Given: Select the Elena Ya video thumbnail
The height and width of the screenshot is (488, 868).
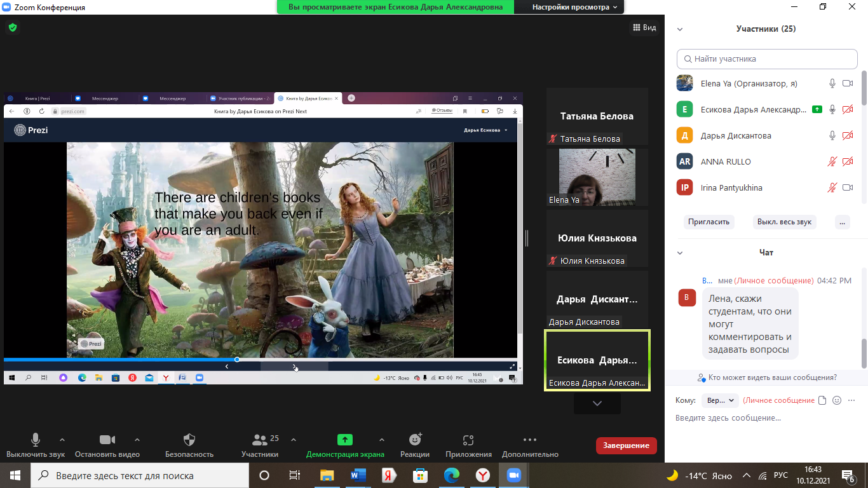Looking at the screenshot, I should (x=597, y=177).
